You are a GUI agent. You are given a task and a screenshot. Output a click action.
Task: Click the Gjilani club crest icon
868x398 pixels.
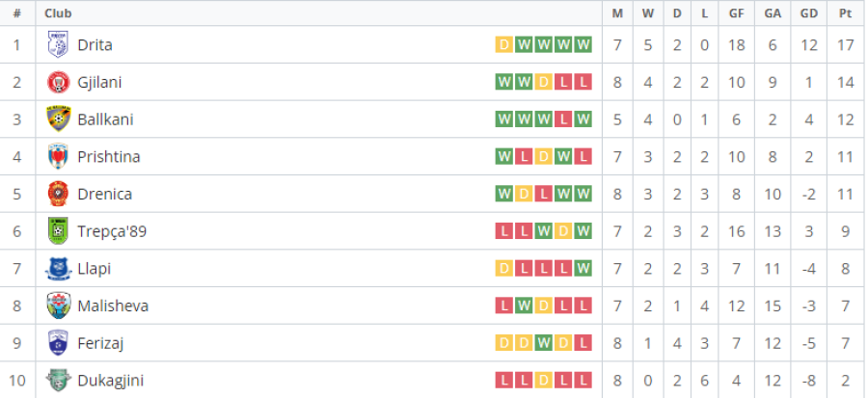tap(58, 82)
